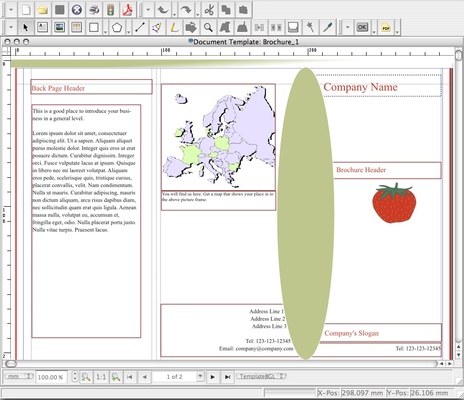The width and height of the screenshot is (464, 400).
Task: Select the green ellipse shape
Action: pos(305,213)
